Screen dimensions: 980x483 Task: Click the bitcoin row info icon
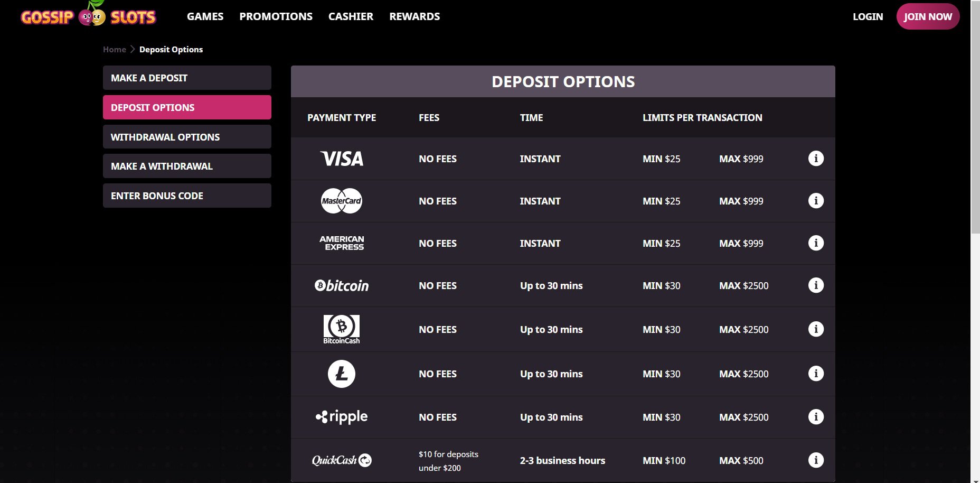point(816,285)
